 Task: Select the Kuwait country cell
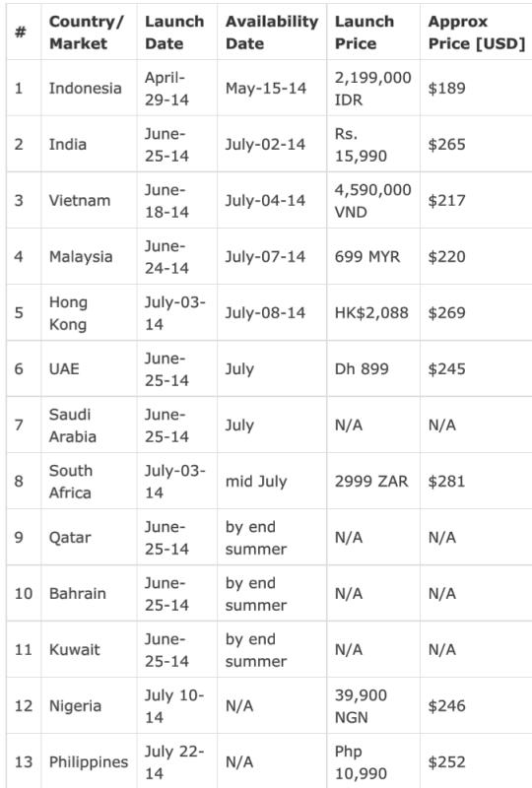(75, 650)
